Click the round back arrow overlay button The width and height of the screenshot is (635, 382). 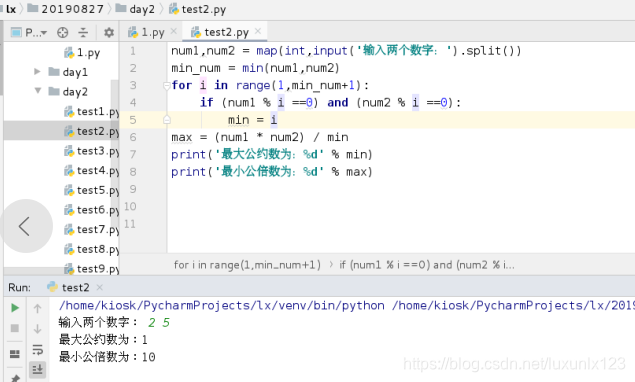26,226
